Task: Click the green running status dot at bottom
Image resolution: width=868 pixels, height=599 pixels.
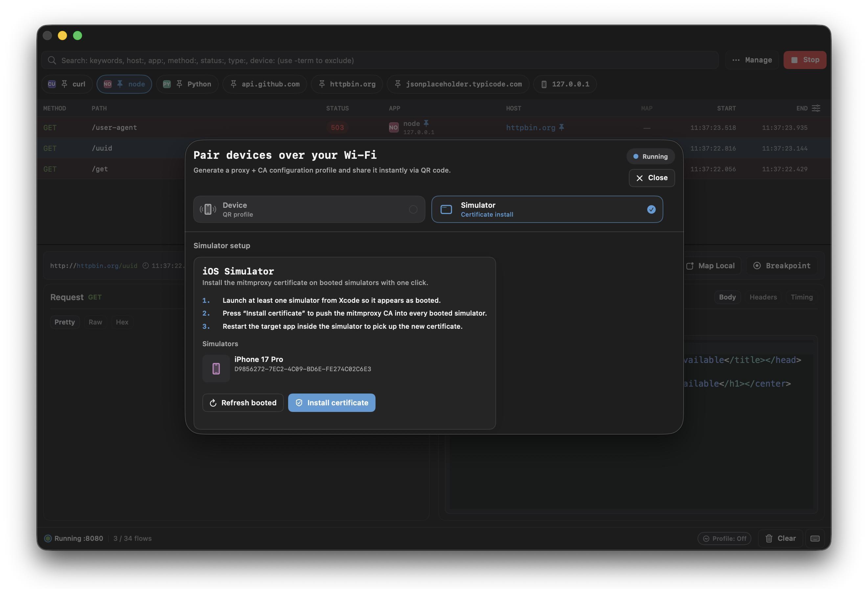Action: [48, 539]
